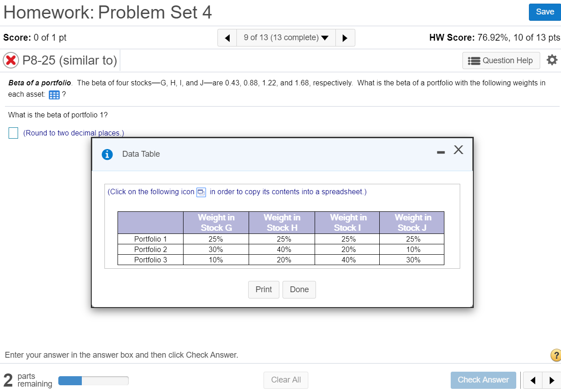Click 'Weight in Stock H' column header
Screen dimensions: 561x392
(x=282, y=223)
